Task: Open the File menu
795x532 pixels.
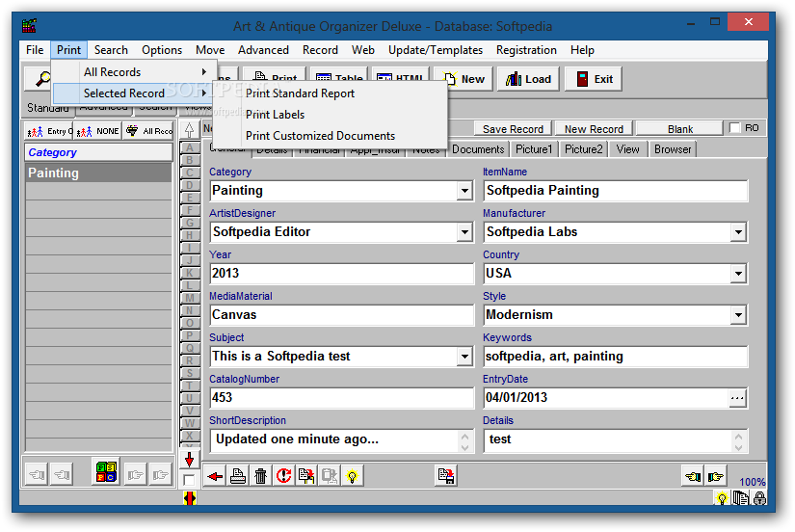Action: (35, 50)
